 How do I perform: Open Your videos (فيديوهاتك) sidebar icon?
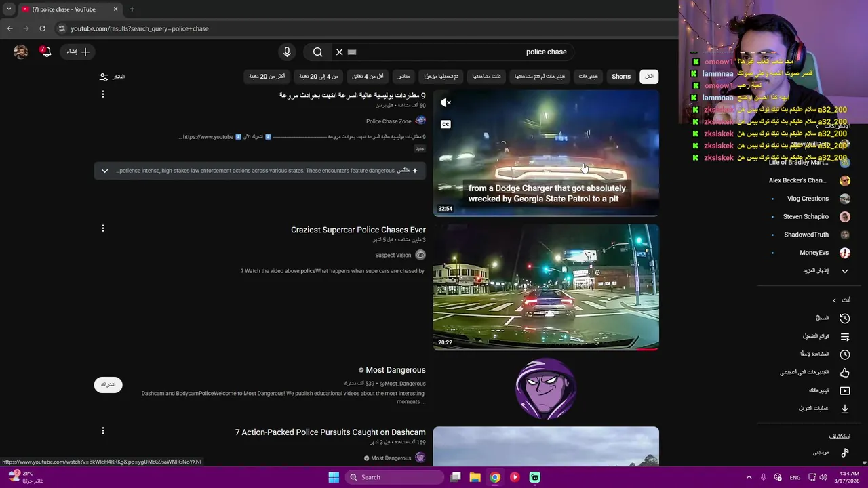click(x=845, y=390)
